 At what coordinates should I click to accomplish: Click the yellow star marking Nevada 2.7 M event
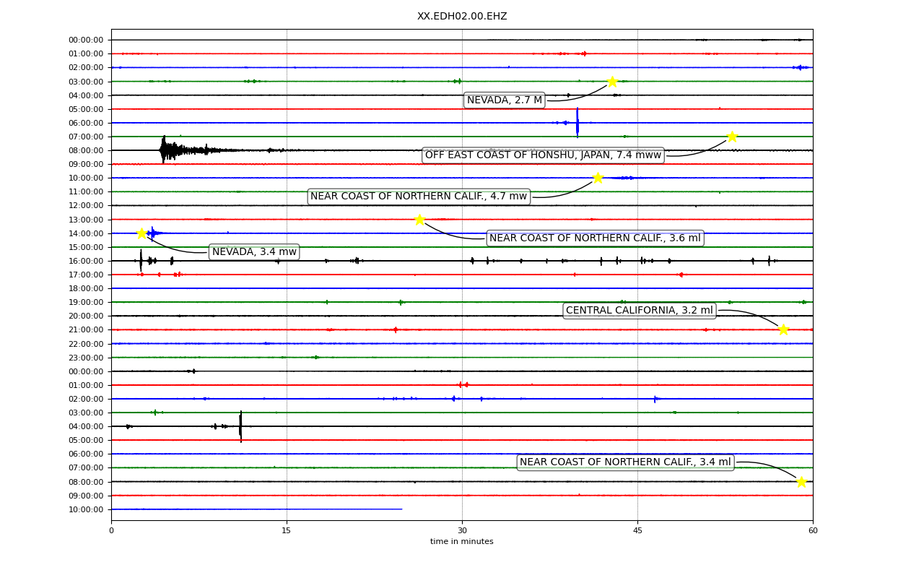point(612,82)
